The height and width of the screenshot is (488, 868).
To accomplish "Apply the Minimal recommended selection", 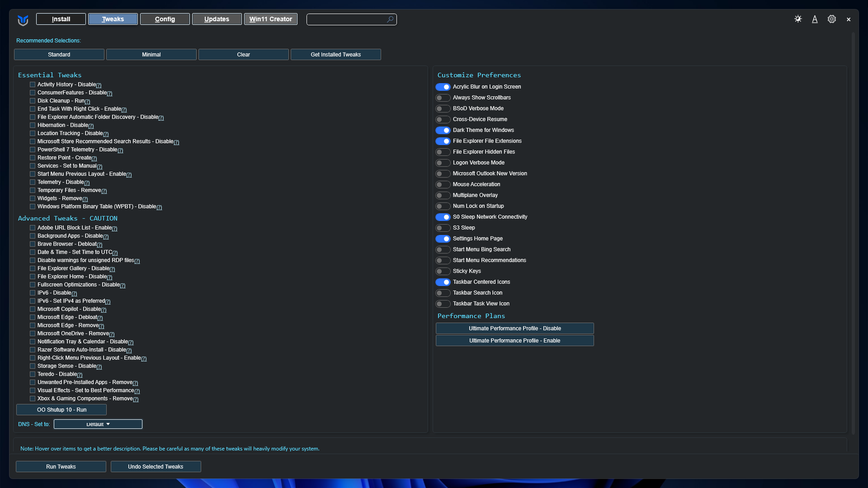I will (151, 55).
